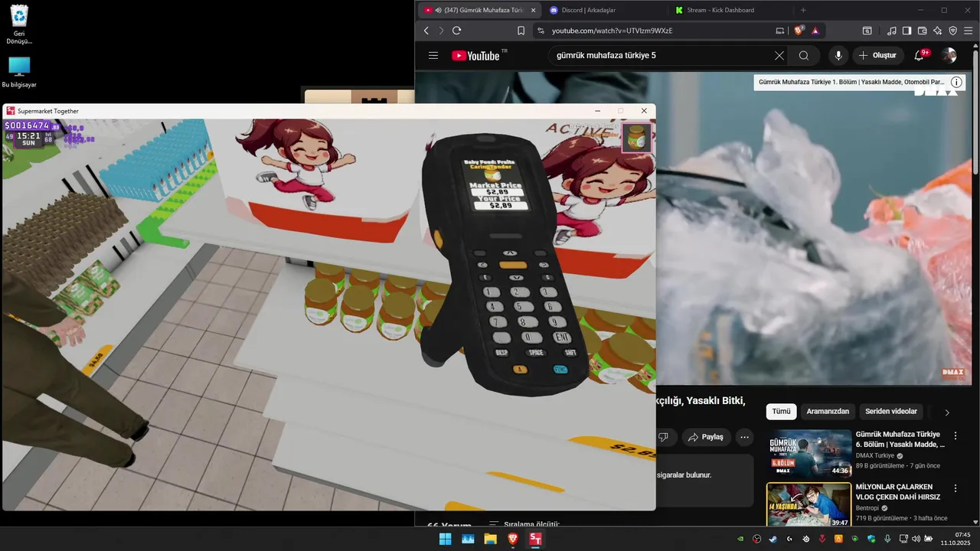The width and height of the screenshot is (980, 551).
Task: Show more filter chips with arrow
Action: click(x=947, y=412)
